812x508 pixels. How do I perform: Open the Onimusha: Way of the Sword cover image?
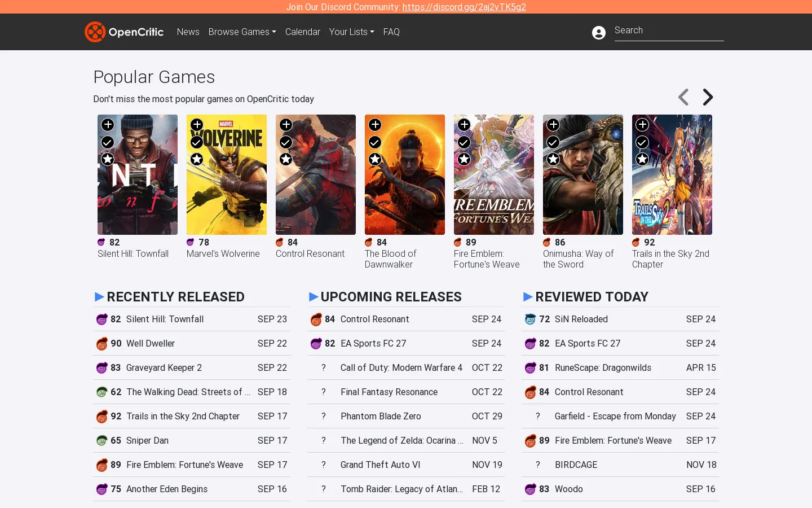click(583, 175)
